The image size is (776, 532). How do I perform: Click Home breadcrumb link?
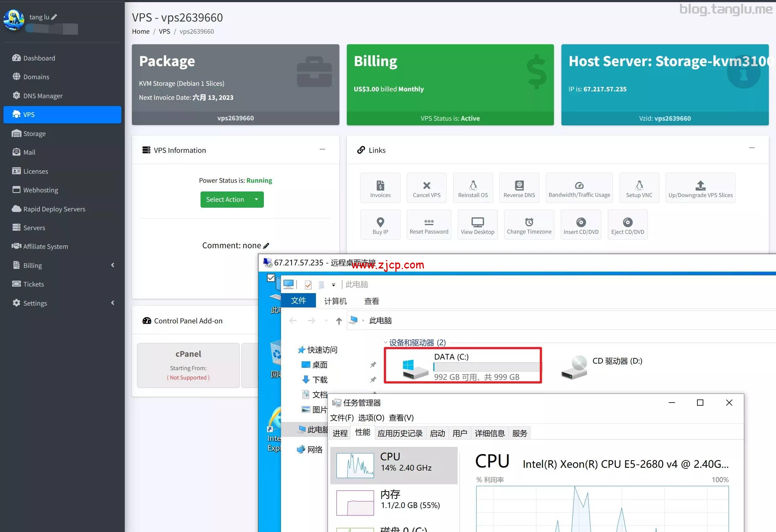tap(141, 31)
